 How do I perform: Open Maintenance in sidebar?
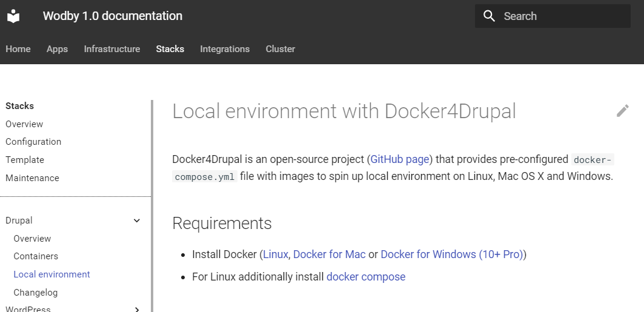[x=32, y=178]
